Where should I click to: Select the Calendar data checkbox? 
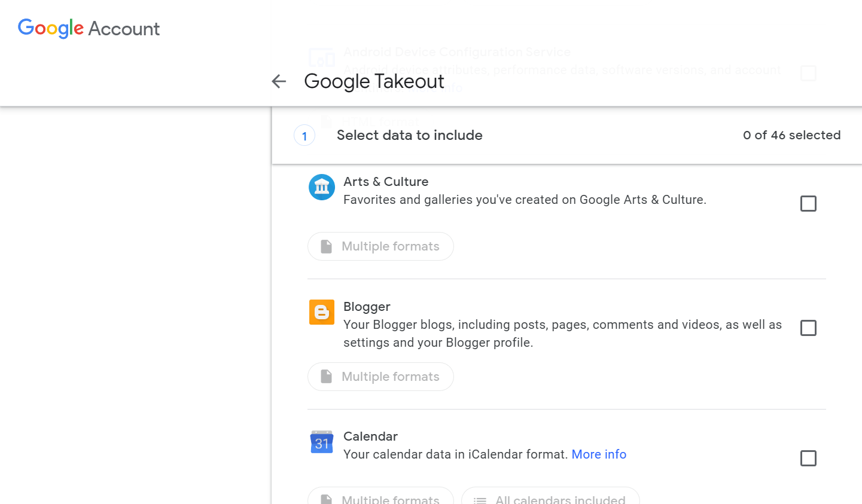point(808,459)
